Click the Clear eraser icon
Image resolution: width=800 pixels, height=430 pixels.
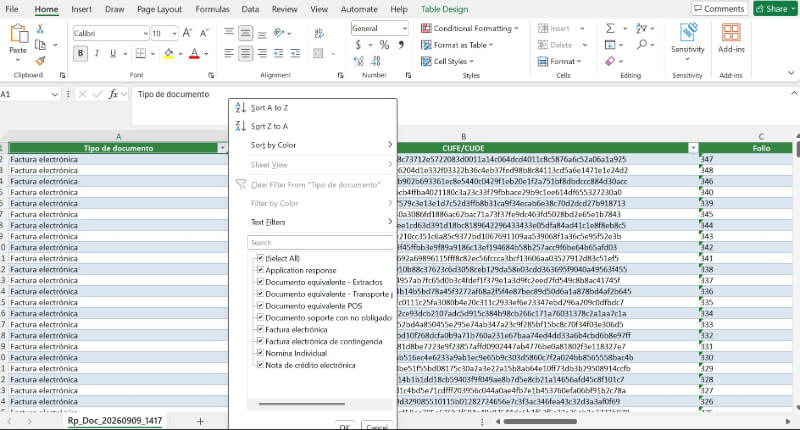coord(610,61)
